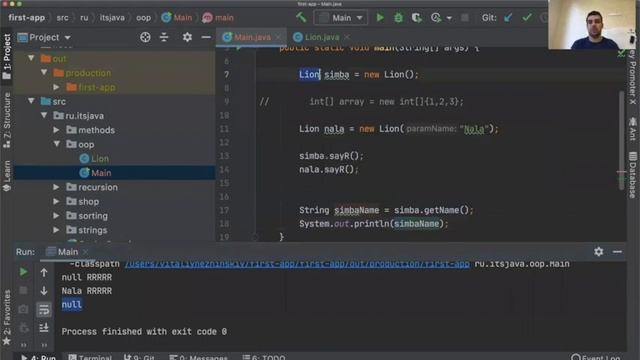Open the profiler run icon
This screenshot has width=640, height=360.
[x=436, y=18]
